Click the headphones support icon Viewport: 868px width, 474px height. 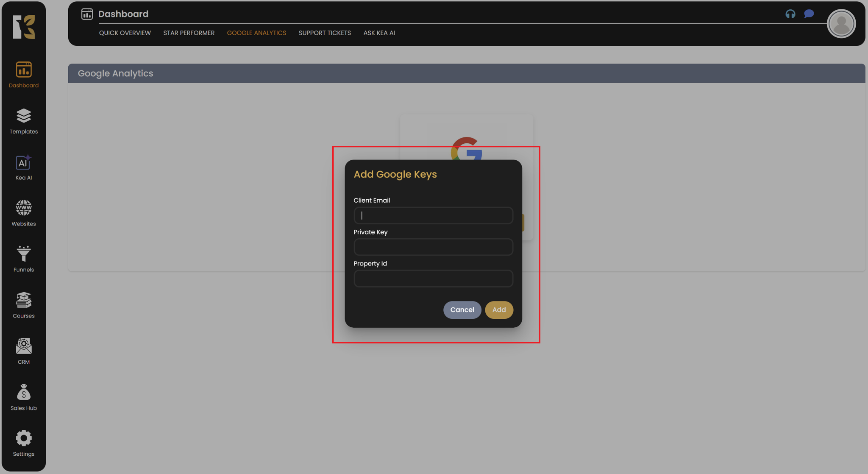[790, 14]
